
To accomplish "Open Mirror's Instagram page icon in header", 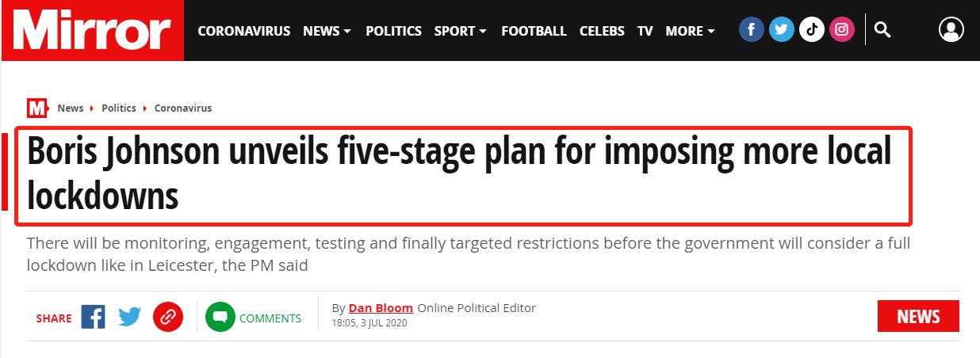I will tap(841, 31).
